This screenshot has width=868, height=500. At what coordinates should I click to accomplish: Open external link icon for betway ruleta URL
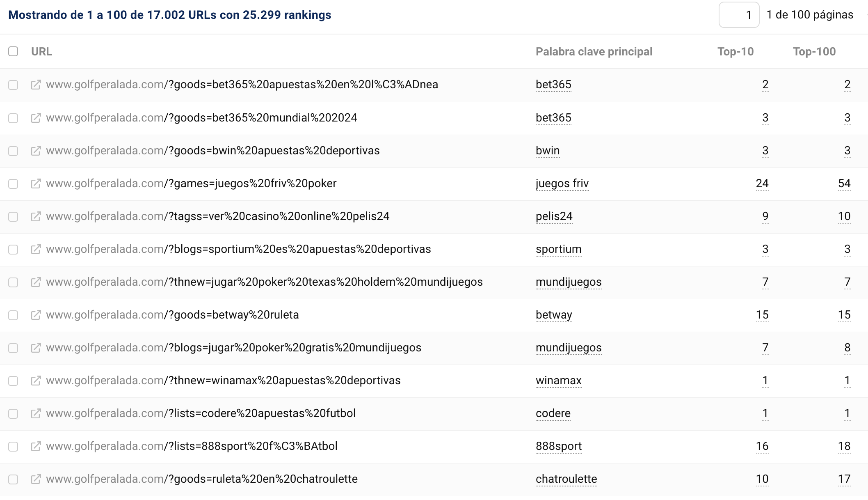[x=36, y=315]
